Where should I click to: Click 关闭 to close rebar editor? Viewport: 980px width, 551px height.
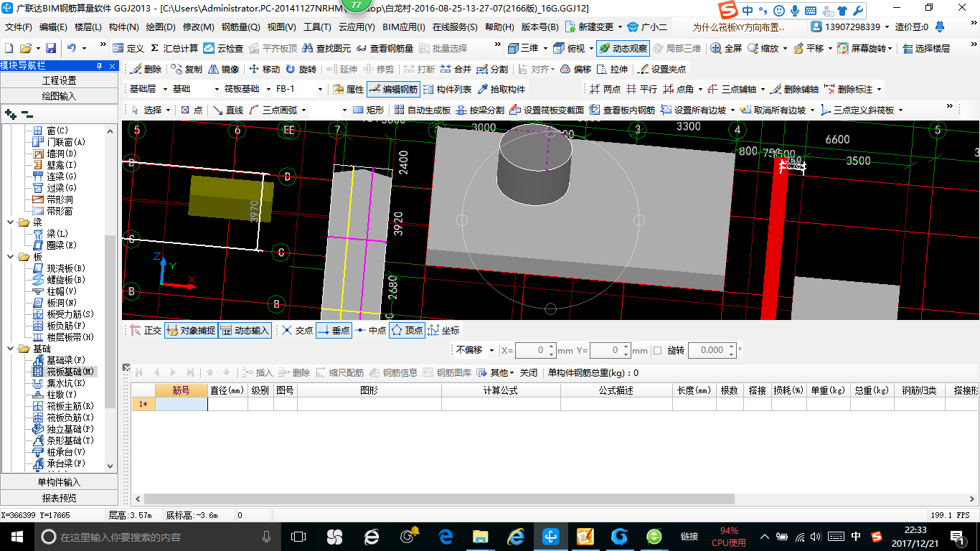tap(529, 372)
